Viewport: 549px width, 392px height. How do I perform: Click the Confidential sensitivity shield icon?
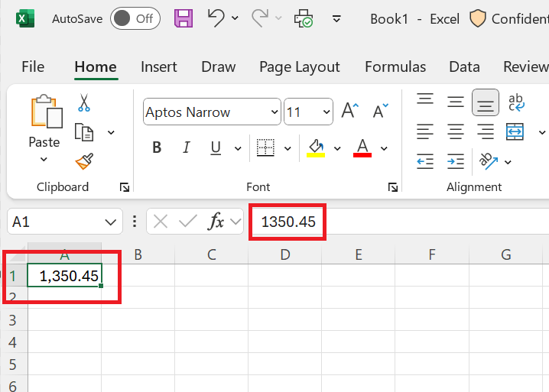click(x=478, y=18)
